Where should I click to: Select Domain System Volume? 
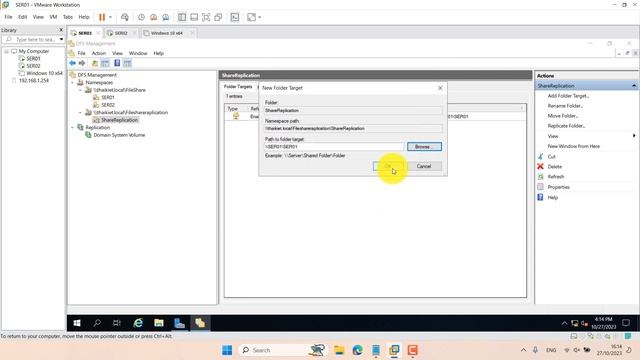point(119,135)
